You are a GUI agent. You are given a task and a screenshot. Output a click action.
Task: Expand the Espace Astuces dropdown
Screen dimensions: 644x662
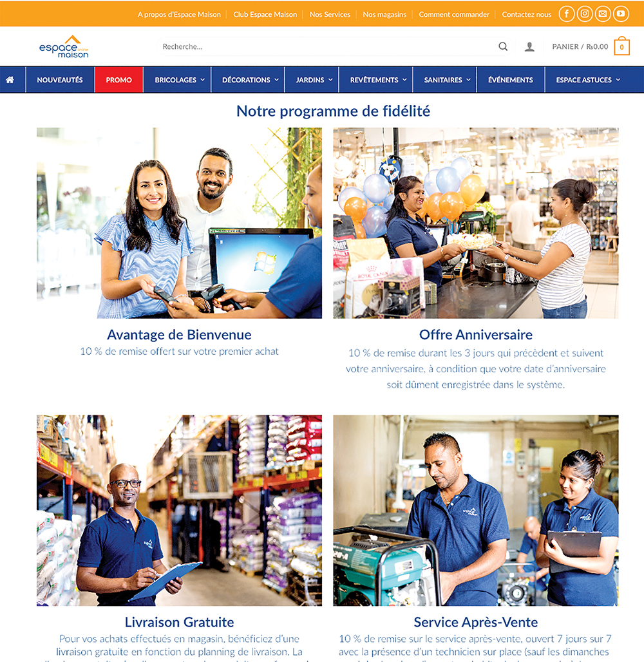coord(588,80)
